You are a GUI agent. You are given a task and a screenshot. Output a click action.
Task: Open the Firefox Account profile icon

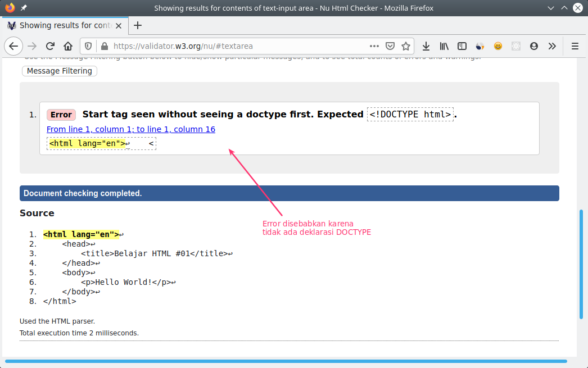534,46
